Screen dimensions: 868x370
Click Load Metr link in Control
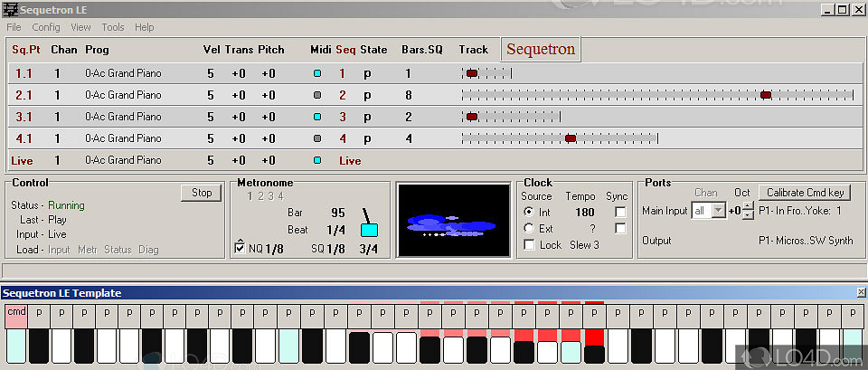(x=88, y=250)
